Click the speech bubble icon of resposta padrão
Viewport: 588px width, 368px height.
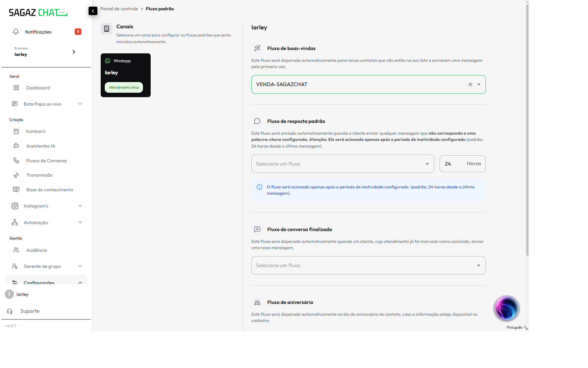[x=257, y=121]
